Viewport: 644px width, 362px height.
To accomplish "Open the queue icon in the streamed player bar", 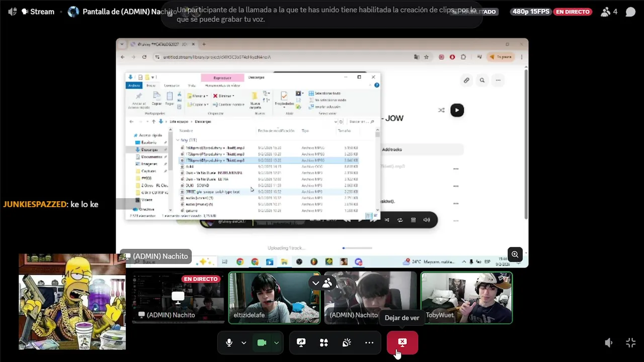I will click(413, 220).
